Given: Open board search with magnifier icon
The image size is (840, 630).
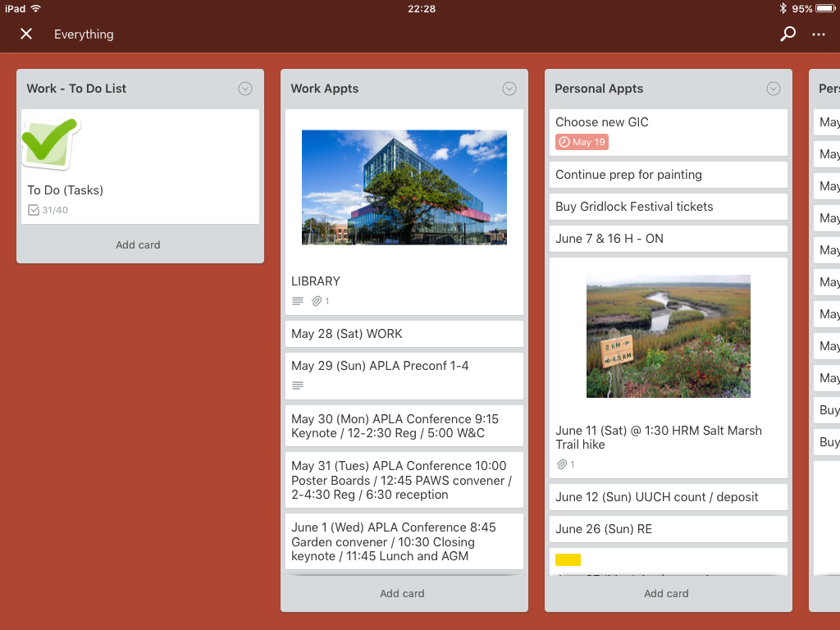Looking at the screenshot, I should coord(787,34).
